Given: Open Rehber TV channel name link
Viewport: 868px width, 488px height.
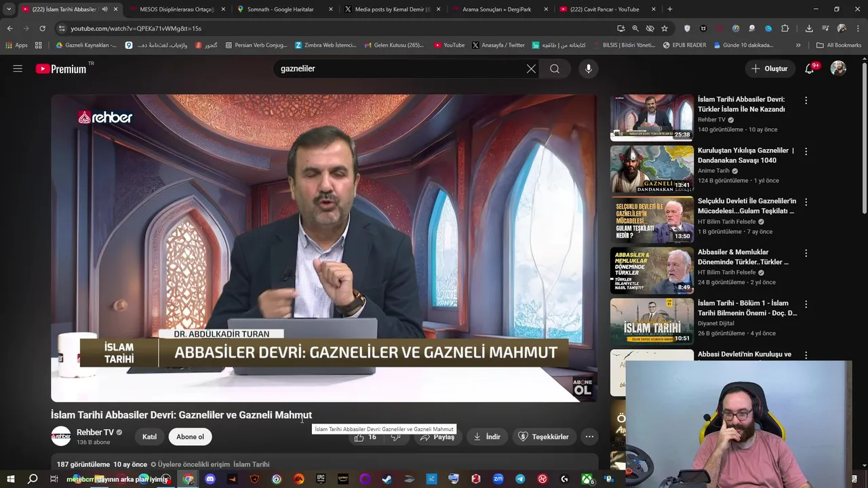Looking at the screenshot, I should click(95, 432).
